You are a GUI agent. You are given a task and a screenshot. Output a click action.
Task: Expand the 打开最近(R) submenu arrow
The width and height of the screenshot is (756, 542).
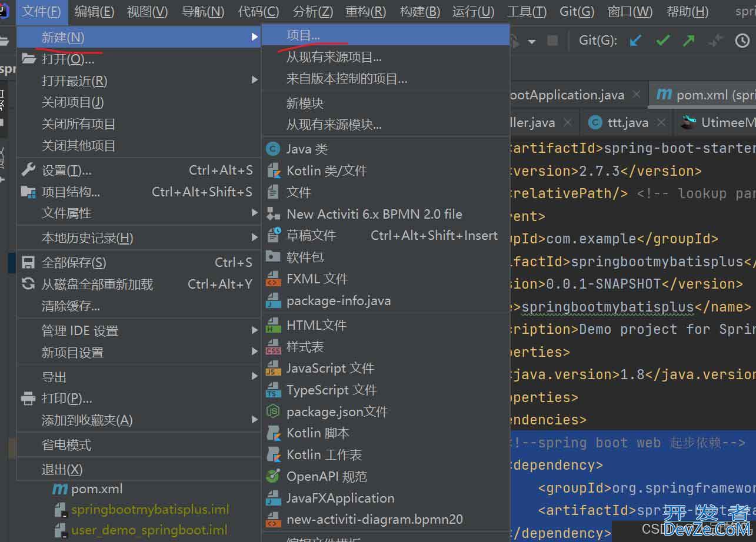pyautogui.click(x=254, y=80)
